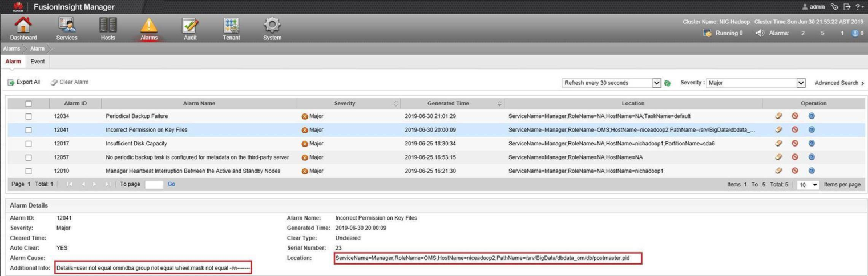Click the Alarm ID column header

pyautogui.click(x=75, y=103)
